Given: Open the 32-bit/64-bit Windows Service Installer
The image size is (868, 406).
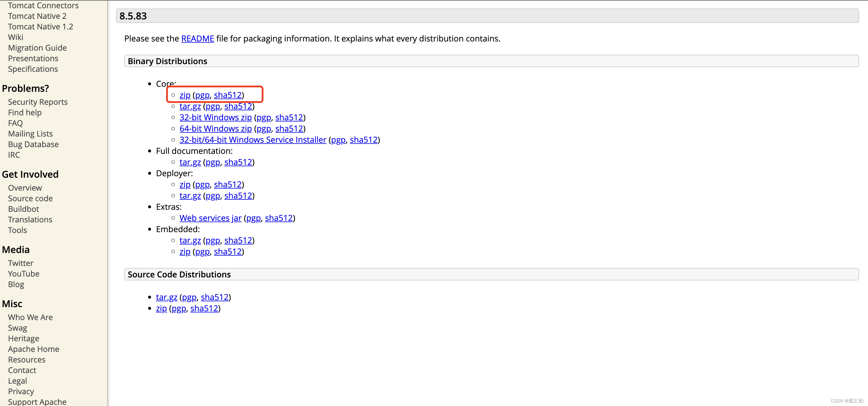Looking at the screenshot, I should [x=252, y=140].
